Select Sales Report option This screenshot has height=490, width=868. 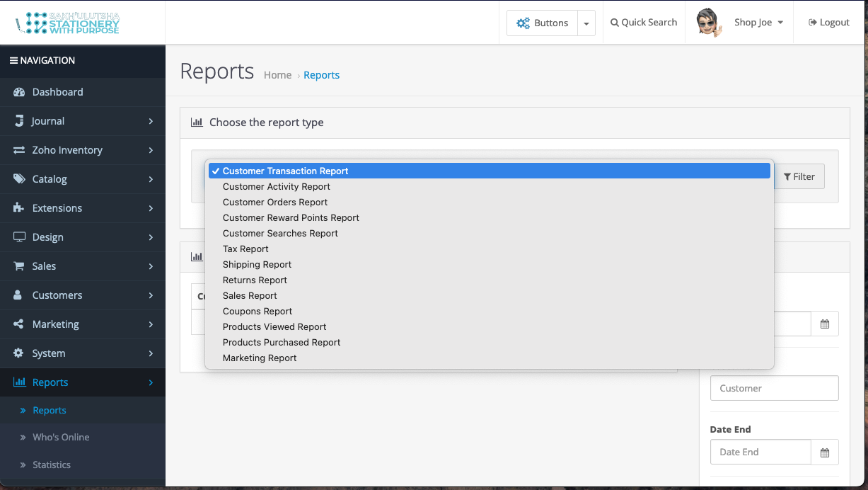[x=489, y=295]
